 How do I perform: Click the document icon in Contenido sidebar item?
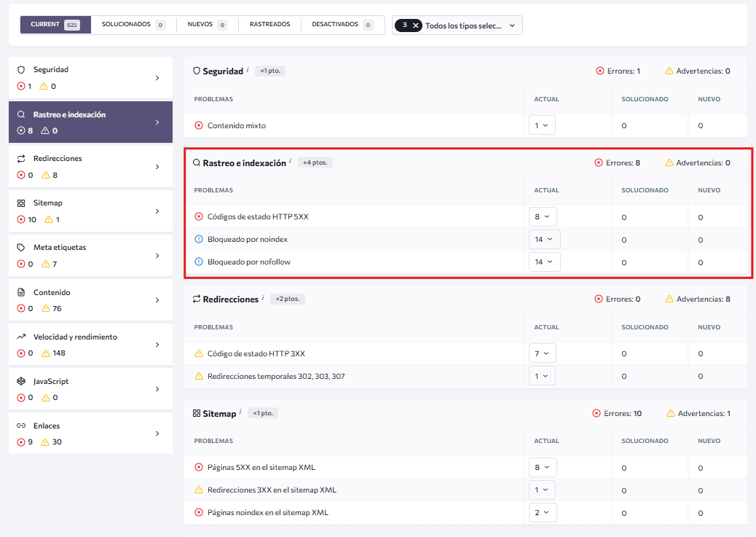tap(21, 292)
